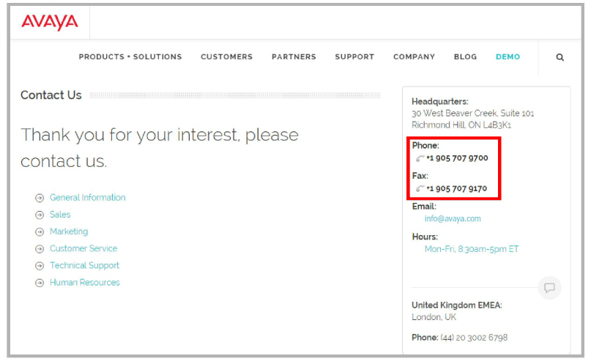Open the Human Resources link
The width and height of the screenshot is (591, 364).
[84, 282]
